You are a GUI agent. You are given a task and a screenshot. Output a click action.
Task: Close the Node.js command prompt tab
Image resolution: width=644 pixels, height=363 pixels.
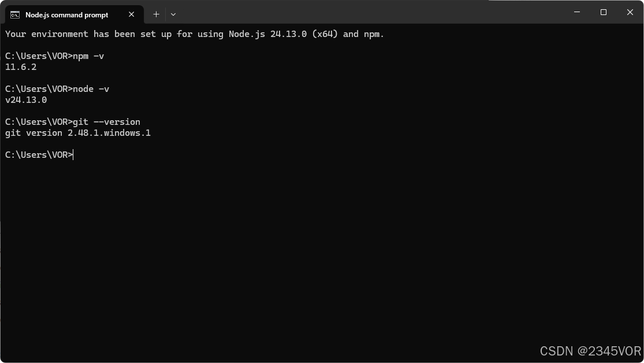click(132, 14)
